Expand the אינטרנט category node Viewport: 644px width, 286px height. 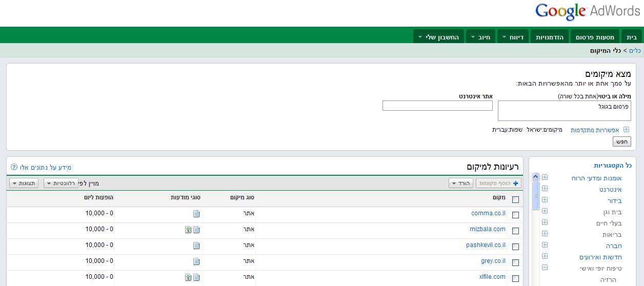coord(545,189)
